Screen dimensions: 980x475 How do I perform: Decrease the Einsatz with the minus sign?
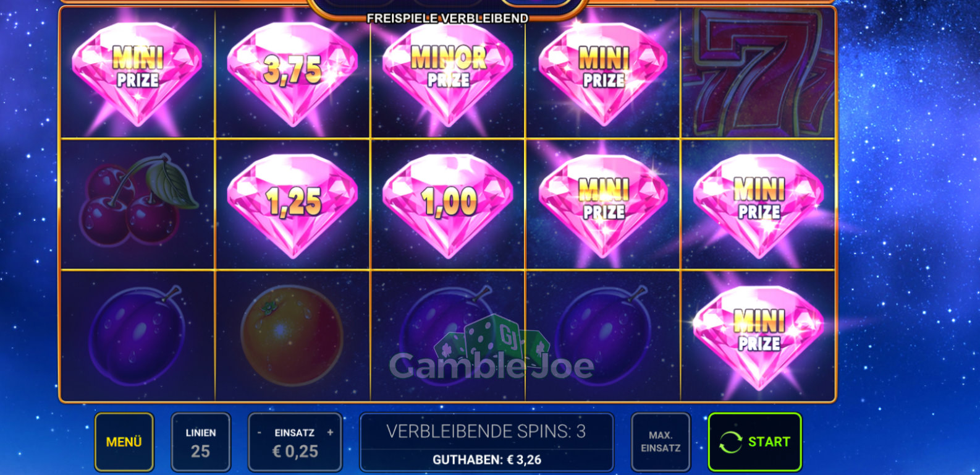(260, 432)
